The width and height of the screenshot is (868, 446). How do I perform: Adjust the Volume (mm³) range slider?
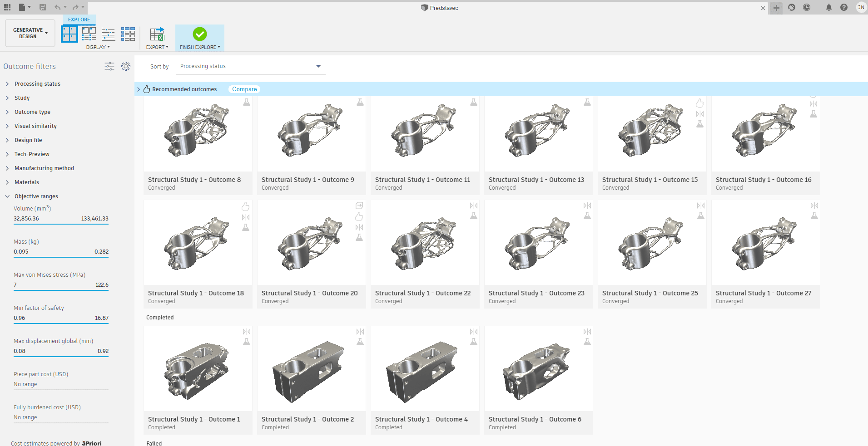pos(61,224)
